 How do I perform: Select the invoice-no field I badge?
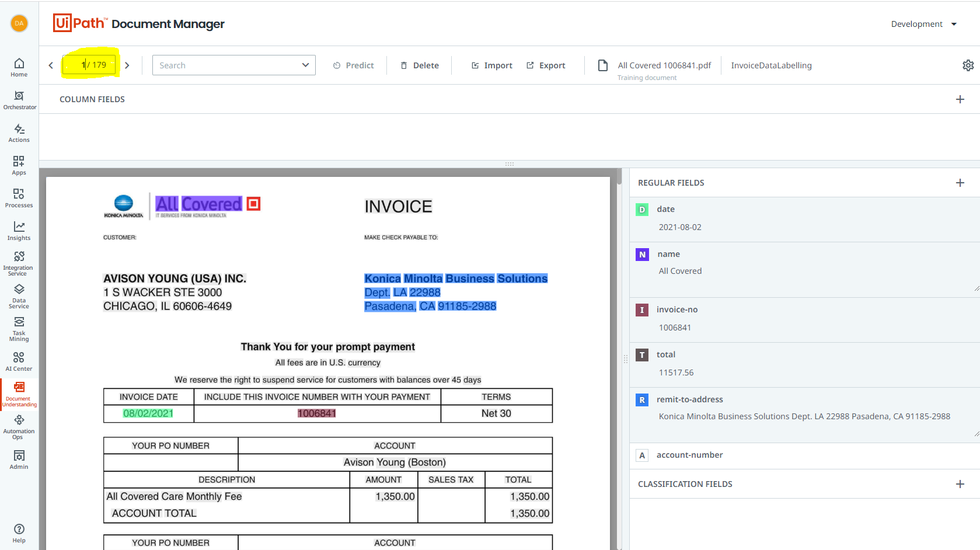[642, 310]
